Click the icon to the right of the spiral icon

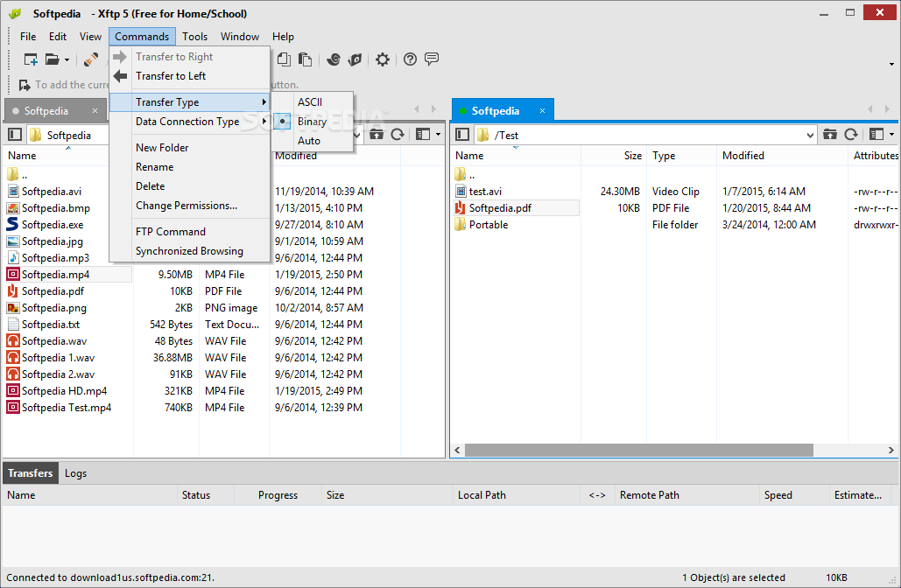[355, 59]
